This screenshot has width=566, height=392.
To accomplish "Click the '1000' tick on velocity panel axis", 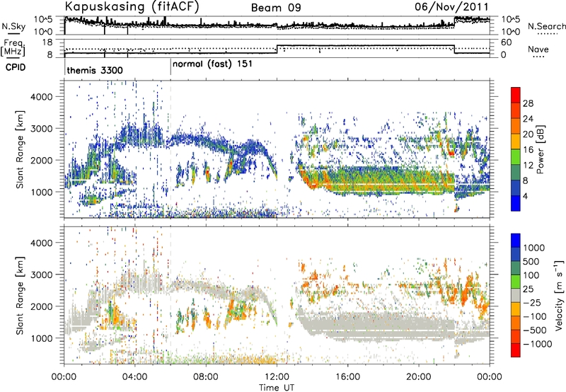I will (41, 338).
